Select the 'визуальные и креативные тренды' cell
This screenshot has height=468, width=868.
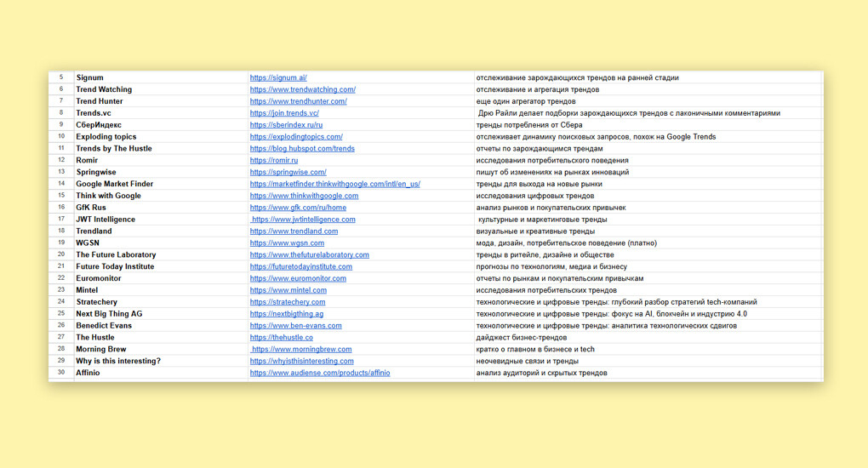coord(648,231)
